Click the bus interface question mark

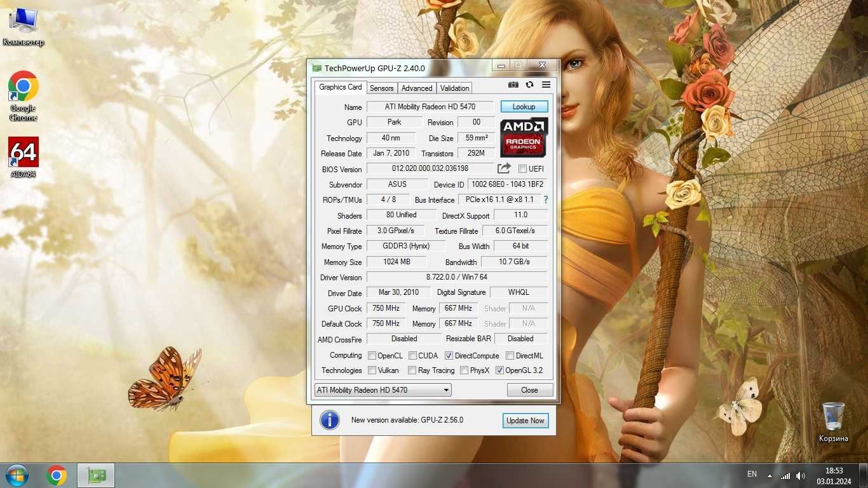(x=545, y=200)
